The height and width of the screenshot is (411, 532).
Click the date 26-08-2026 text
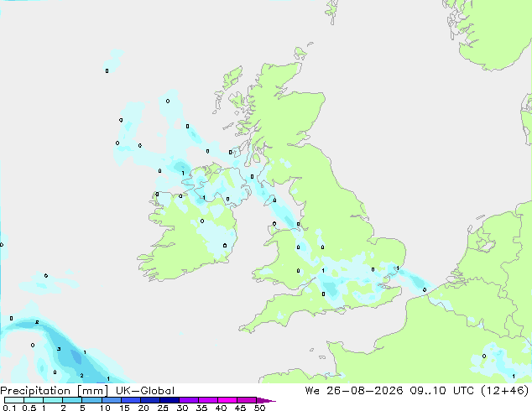point(365,391)
